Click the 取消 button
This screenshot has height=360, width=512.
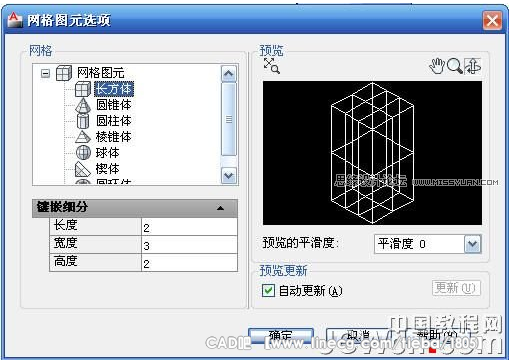(x=357, y=336)
